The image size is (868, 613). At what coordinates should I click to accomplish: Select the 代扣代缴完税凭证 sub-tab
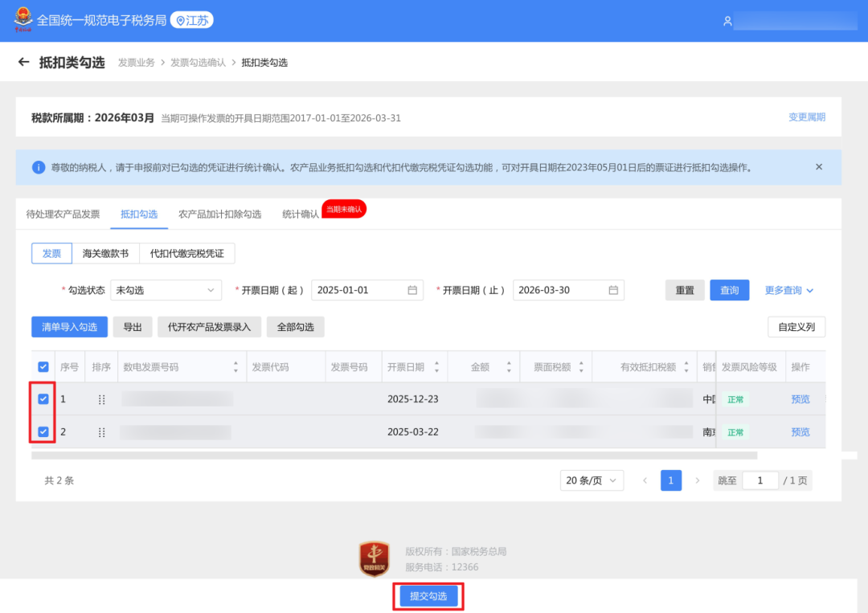click(x=186, y=253)
